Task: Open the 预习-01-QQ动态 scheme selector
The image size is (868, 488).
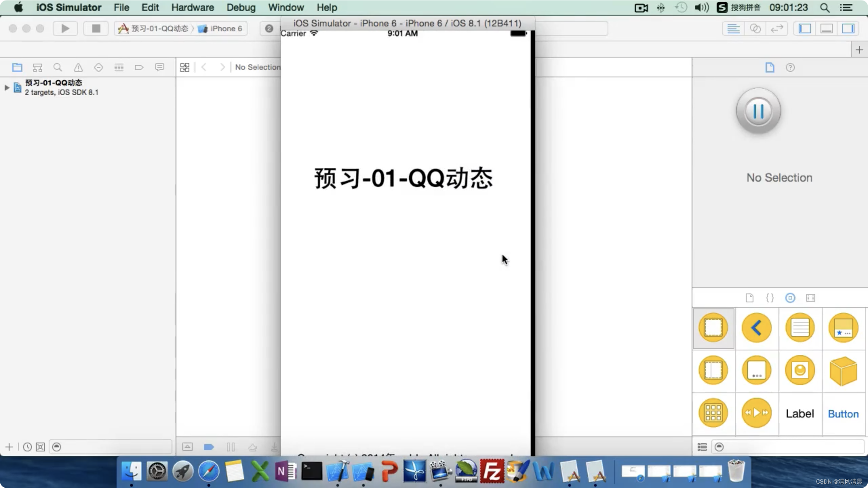Action: [x=153, y=28]
